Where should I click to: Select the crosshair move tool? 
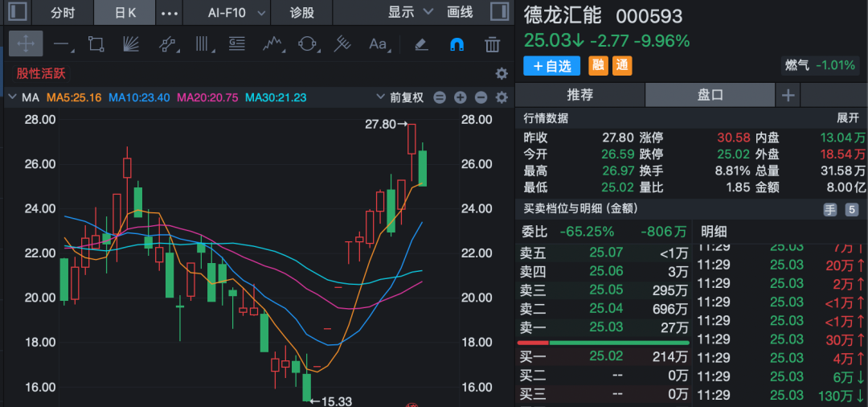coord(26,43)
